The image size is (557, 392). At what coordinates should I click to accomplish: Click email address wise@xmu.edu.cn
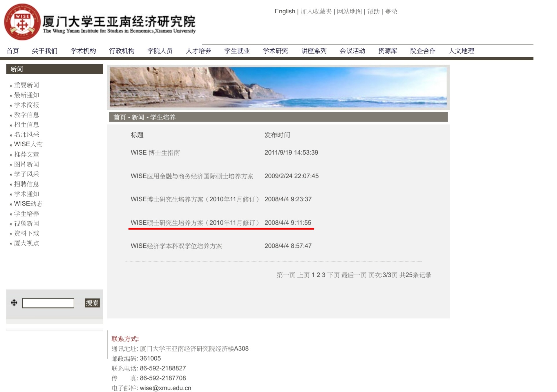click(x=166, y=388)
